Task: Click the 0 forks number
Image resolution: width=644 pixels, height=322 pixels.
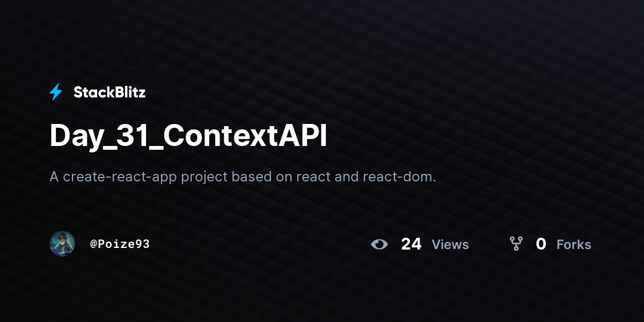Action: coord(541,244)
